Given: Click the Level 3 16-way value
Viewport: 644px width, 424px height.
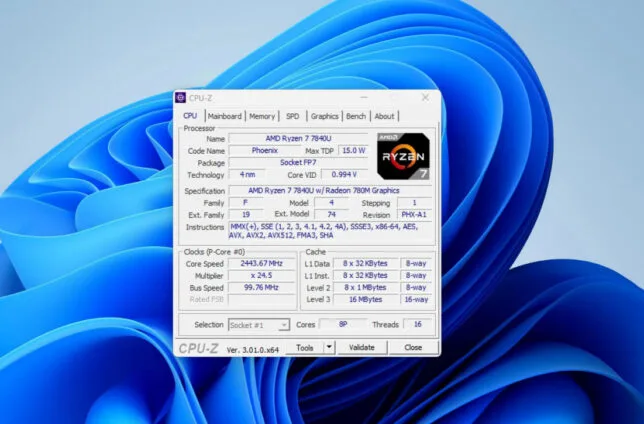Looking at the screenshot, I should click(416, 300).
